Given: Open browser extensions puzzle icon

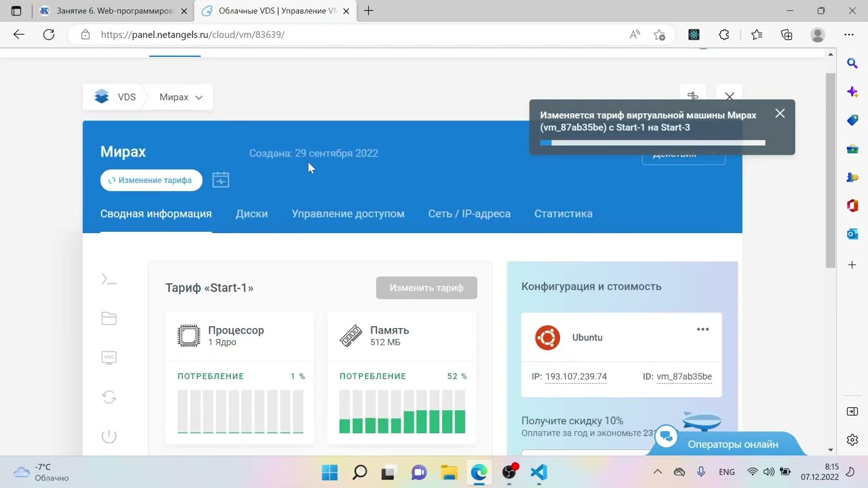Looking at the screenshot, I should click(724, 35).
